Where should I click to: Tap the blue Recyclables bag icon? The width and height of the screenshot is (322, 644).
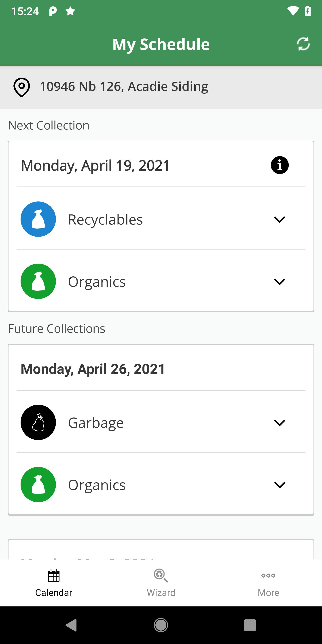[x=38, y=219]
